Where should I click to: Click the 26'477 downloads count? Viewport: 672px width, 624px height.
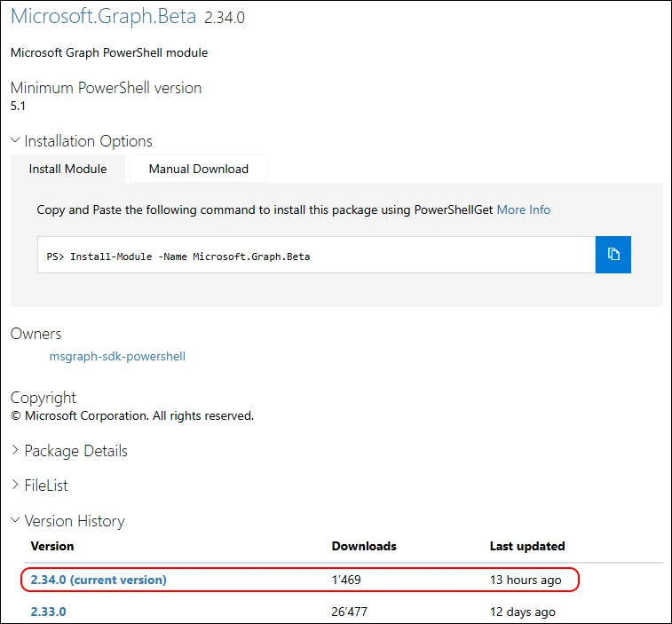(349, 612)
